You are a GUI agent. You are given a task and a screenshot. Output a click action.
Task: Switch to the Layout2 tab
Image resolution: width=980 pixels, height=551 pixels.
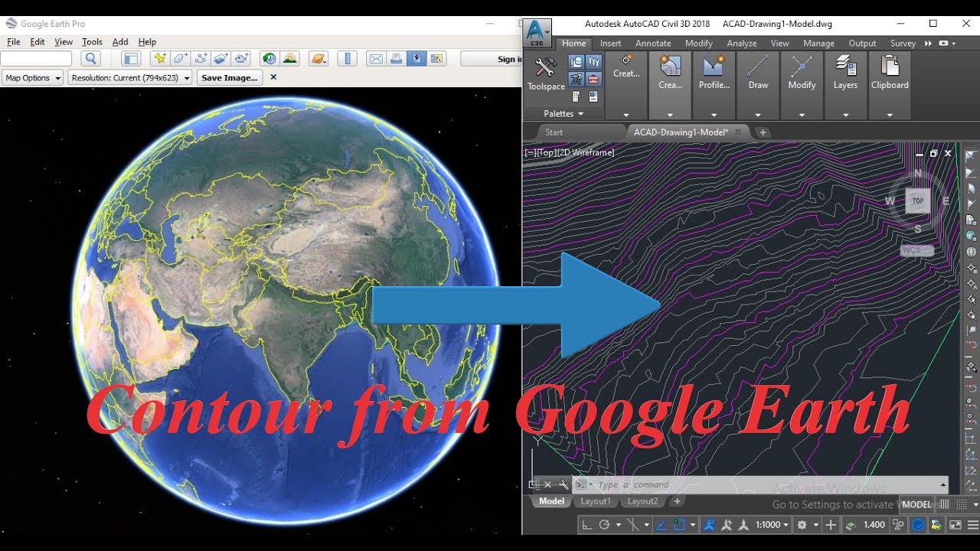point(642,501)
